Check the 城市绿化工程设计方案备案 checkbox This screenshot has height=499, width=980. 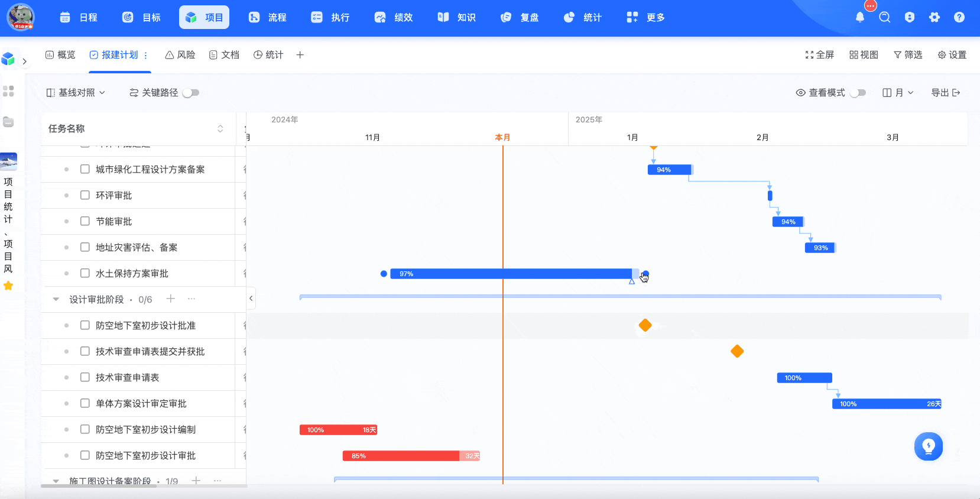pos(85,169)
